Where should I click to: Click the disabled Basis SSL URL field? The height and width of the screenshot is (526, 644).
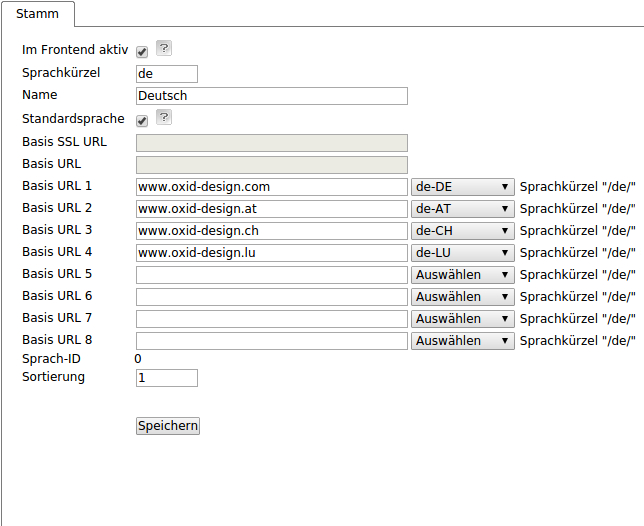click(x=272, y=143)
